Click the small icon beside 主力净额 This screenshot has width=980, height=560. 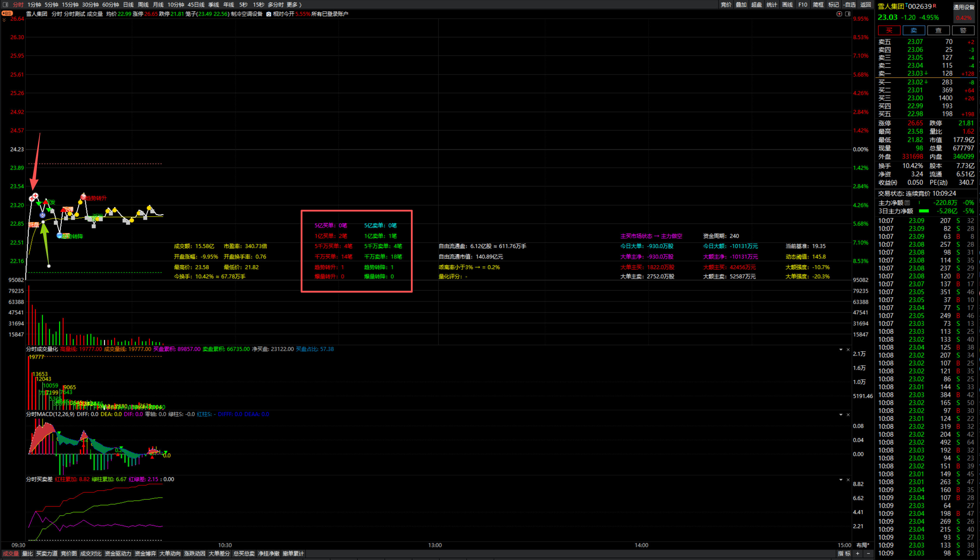coord(907,203)
